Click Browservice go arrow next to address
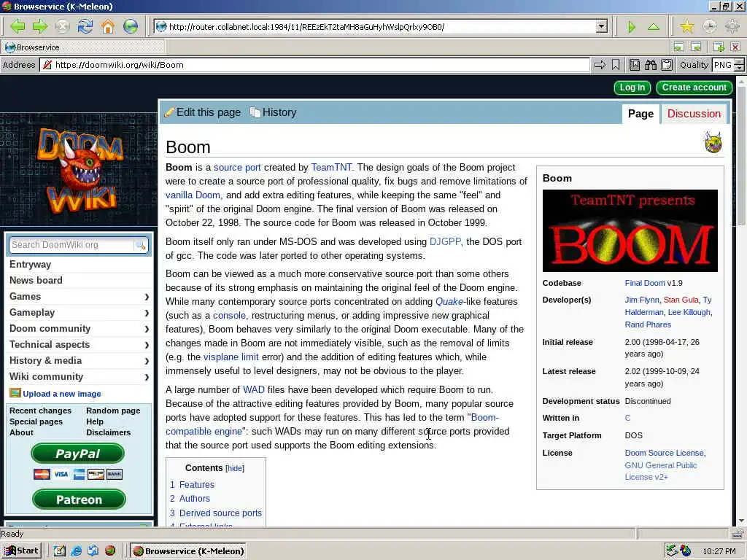The width and height of the screenshot is (747, 560). point(600,65)
